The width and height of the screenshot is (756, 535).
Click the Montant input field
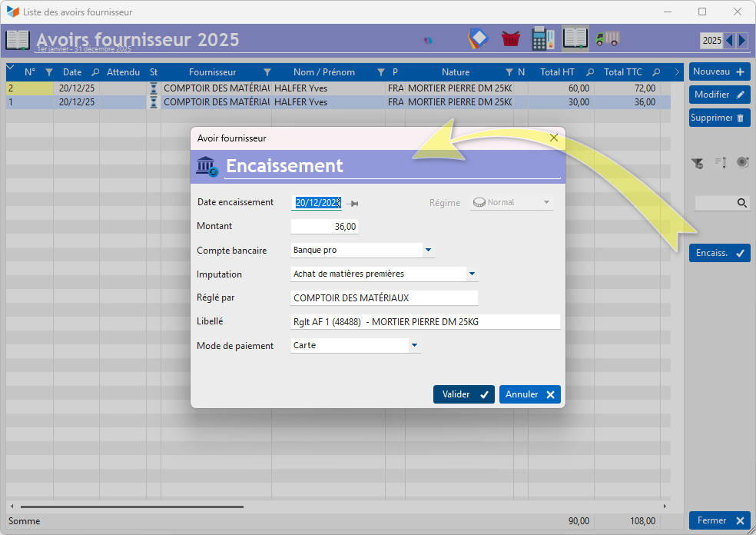point(324,227)
